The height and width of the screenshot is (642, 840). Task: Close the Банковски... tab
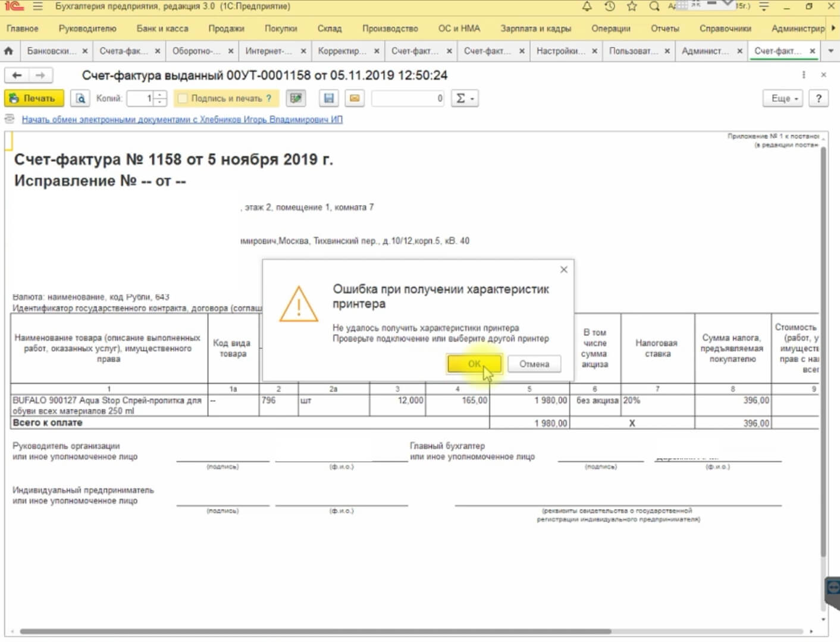point(85,51)
